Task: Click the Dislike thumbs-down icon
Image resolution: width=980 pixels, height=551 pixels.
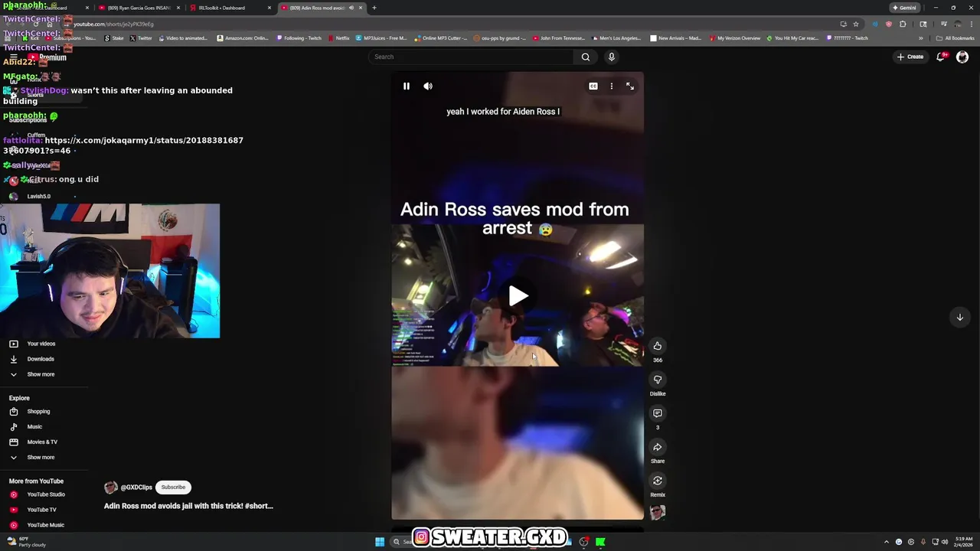Action: pyautogui.click(x=658, y=380)
